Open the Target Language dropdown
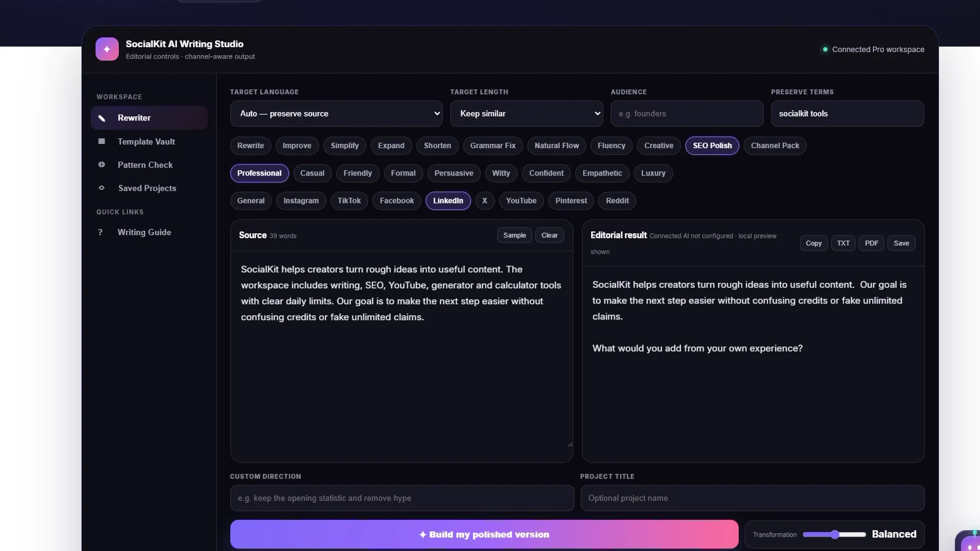The image size is (980, 551). tap(336, 114)
